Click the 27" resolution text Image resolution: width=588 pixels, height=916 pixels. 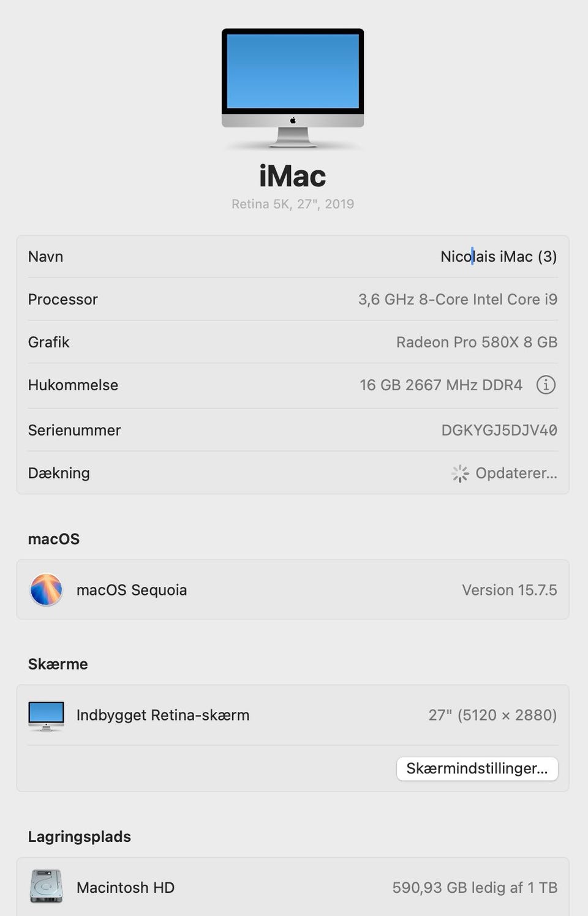tap(492, 715)
